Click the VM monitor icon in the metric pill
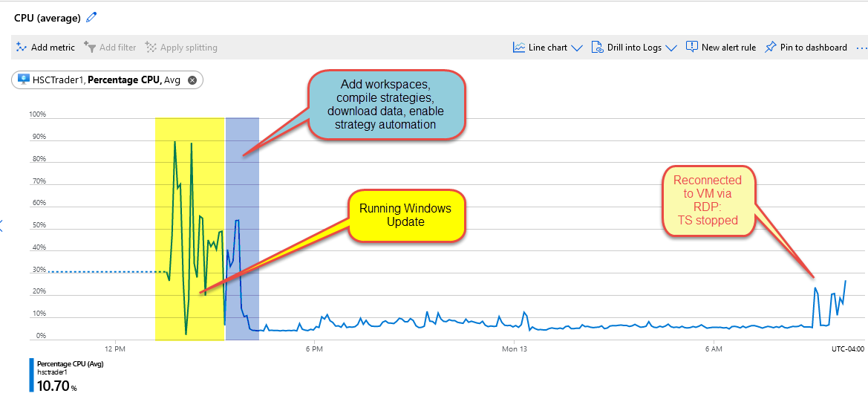Viewport: 868px width, 402px height. (x=23, y=80)
